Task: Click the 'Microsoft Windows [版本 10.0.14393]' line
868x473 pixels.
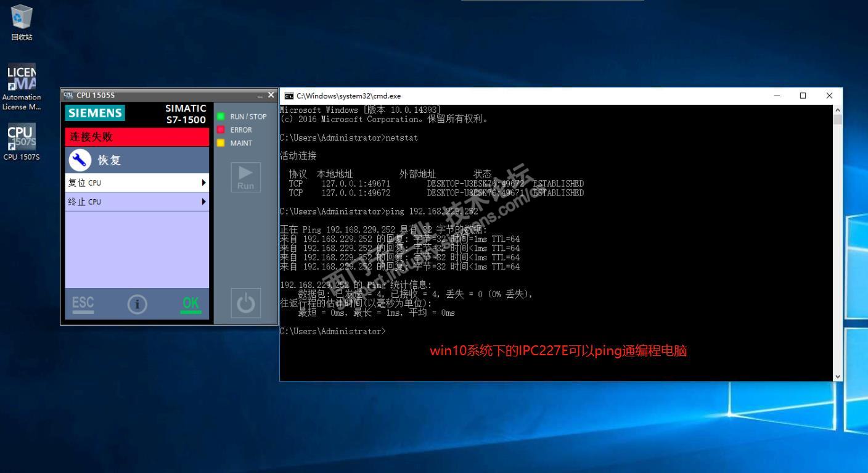Action: (x=360, y=110)
